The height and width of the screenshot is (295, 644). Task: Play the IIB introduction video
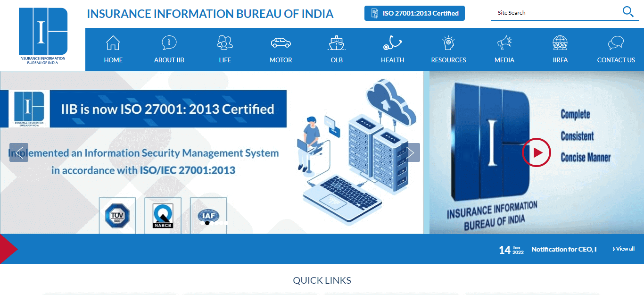[x=536, y=152]
